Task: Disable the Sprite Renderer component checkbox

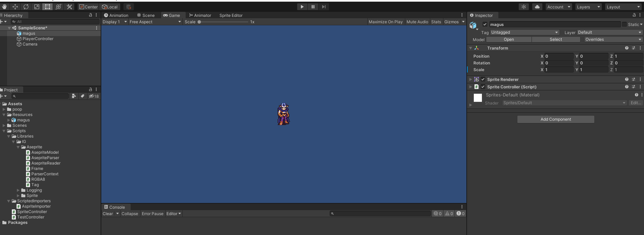Action: 483,80
